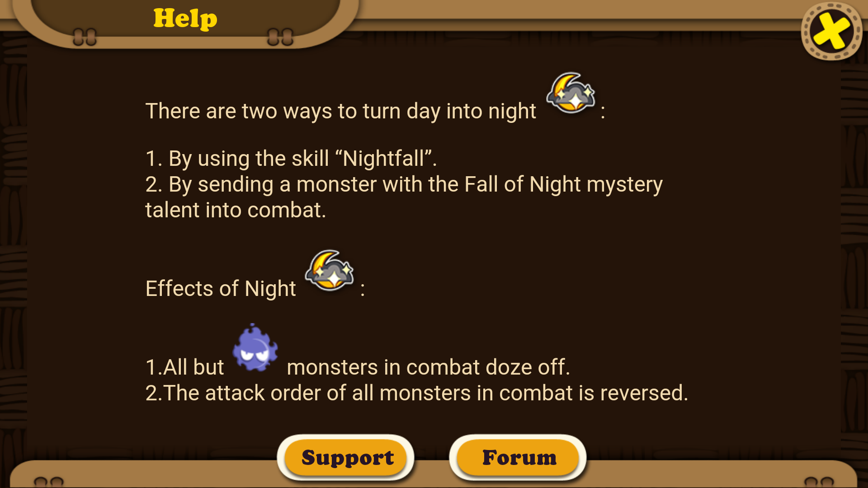The image size is (868, 488).
Task: Open the Support page
Action: pyautogui.click(x=346, y=457)
